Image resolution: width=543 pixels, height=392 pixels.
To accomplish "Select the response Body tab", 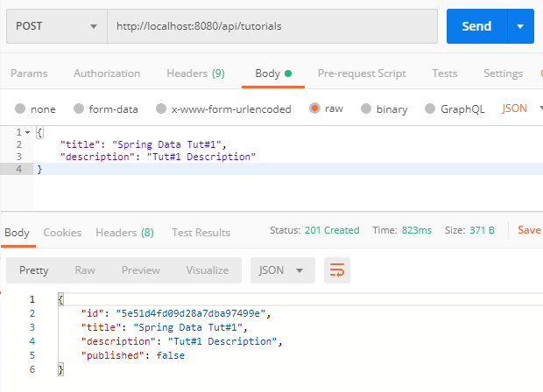I will coord(17,233).
